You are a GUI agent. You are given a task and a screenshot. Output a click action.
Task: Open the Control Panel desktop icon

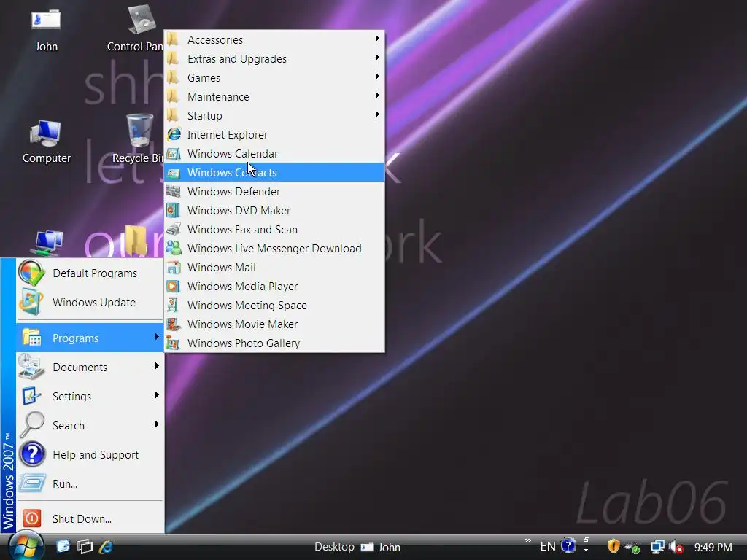tap(138, 28)
